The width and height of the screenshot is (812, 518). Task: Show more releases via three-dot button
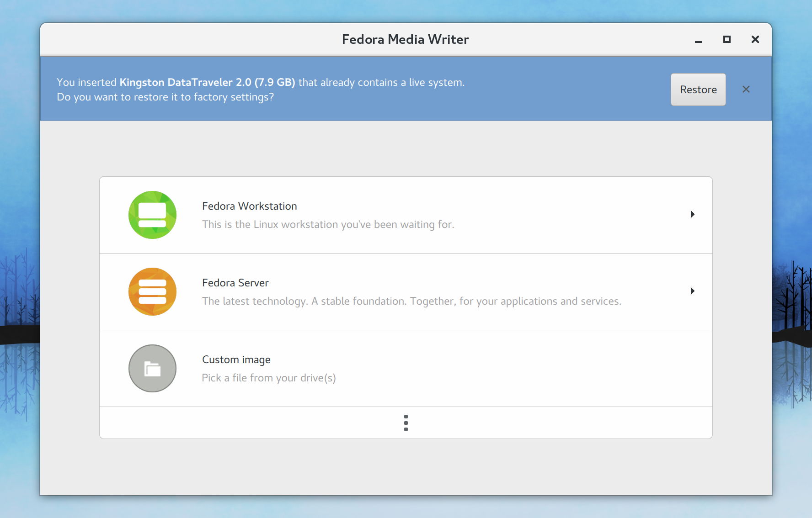(406, 423)
